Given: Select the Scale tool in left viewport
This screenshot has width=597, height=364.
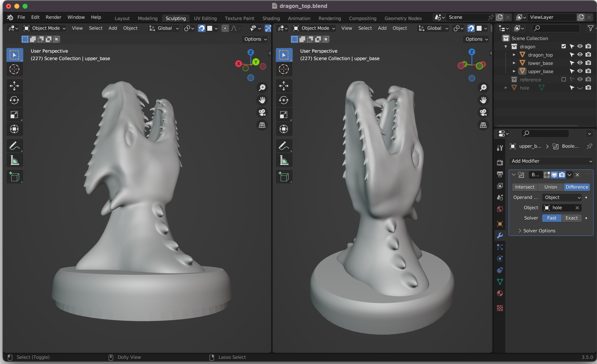Looking at the screenshot, I should pos(14,115).
